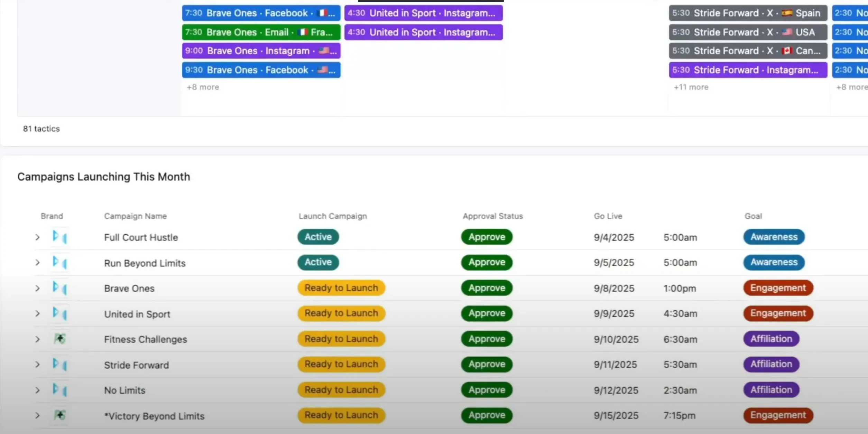Open 9:30 Brave Ones Facebook calendar event
The image size is (868, 434).
[x=261, y=70]
